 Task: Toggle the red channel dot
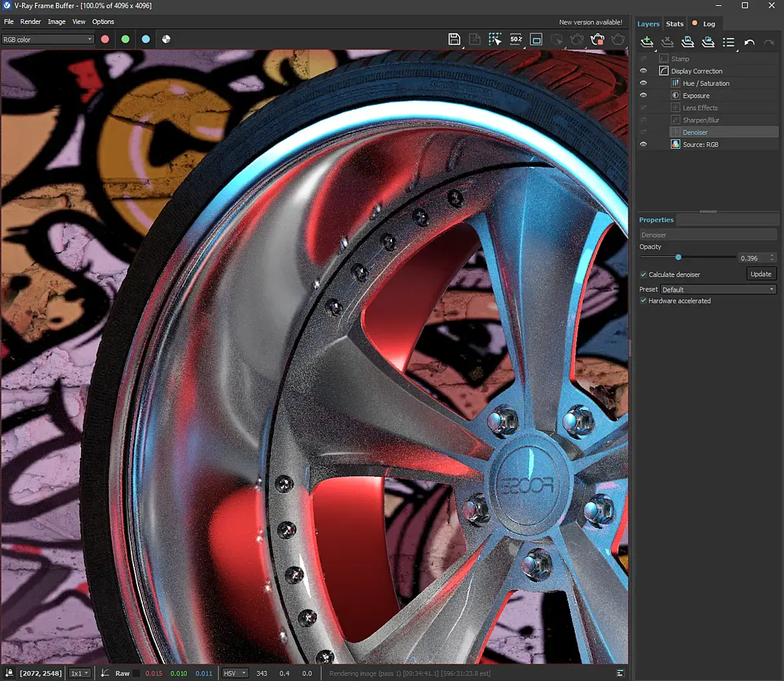pos(105,39)
